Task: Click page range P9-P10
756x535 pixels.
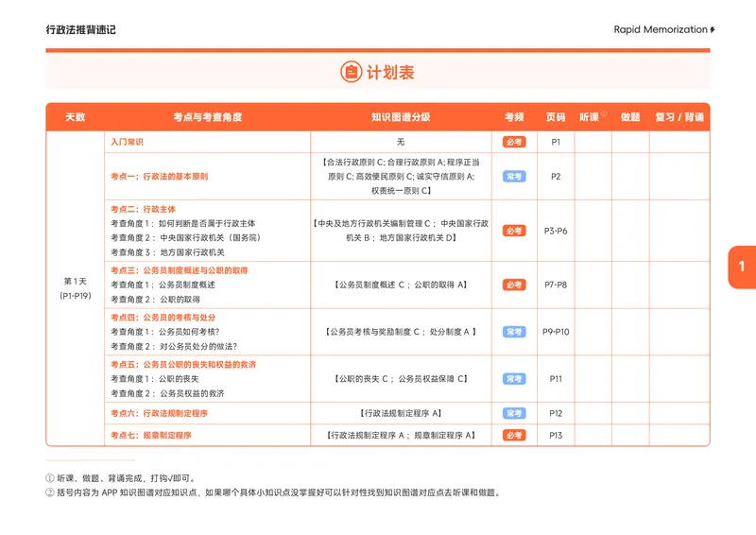Action: 556,332
